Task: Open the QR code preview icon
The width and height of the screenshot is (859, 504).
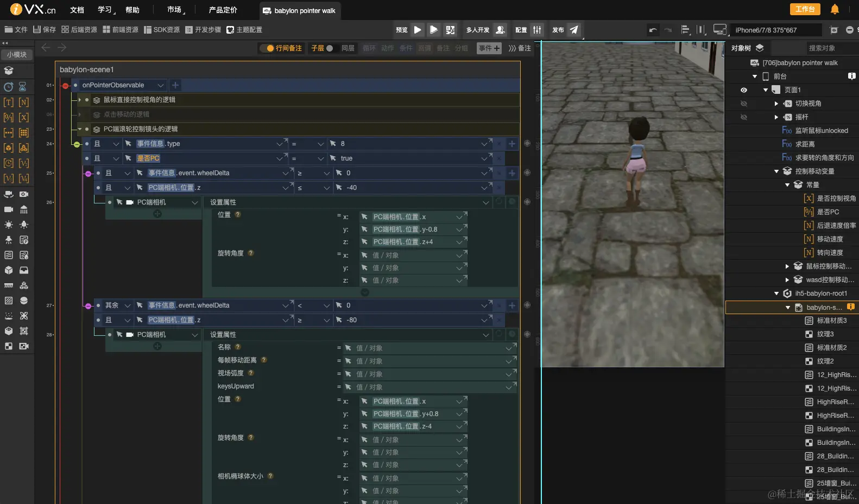Action: pyautogui.click(x=450, y=30)
